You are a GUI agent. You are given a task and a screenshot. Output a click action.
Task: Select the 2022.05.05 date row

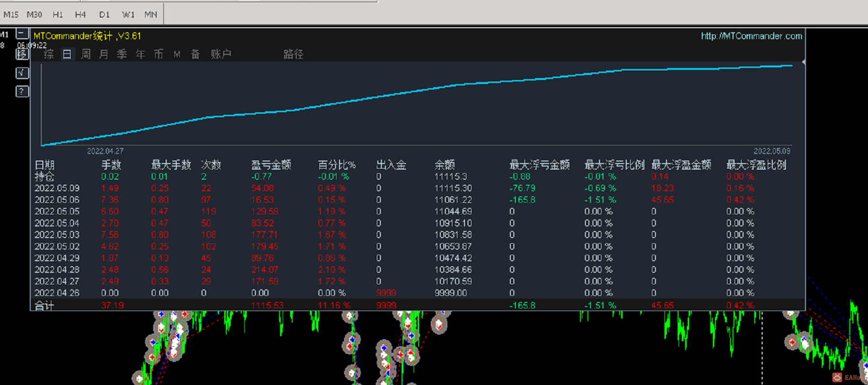coord(57,211)
